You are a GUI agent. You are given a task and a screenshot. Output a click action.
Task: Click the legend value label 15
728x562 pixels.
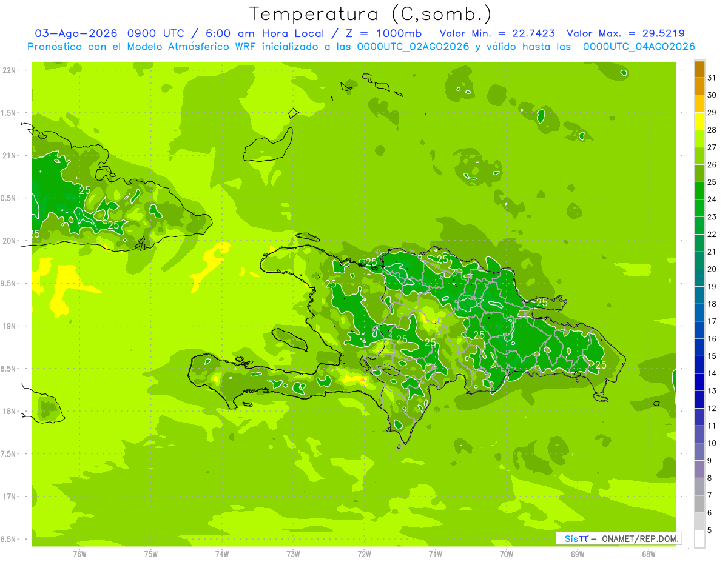click(x=712, y=356)
